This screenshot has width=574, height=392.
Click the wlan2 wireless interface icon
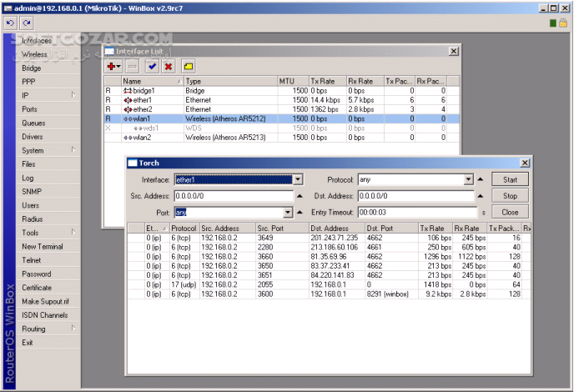(128, 138)
